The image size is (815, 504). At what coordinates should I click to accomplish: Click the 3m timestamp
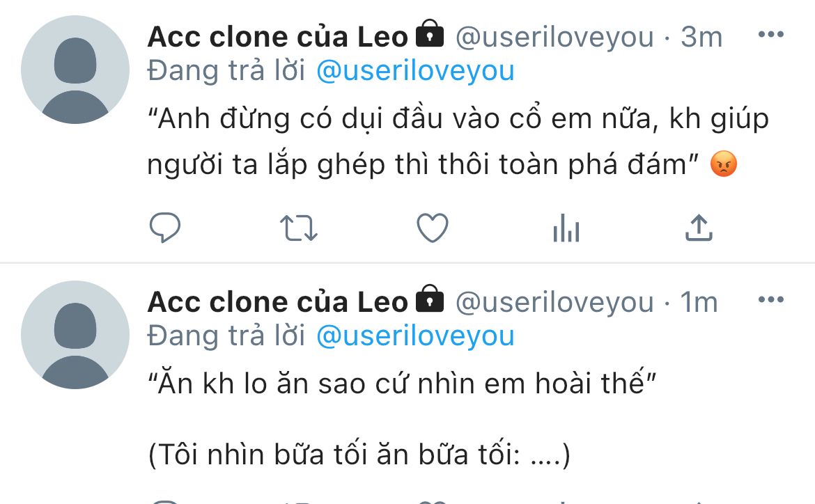click(701, 37)
